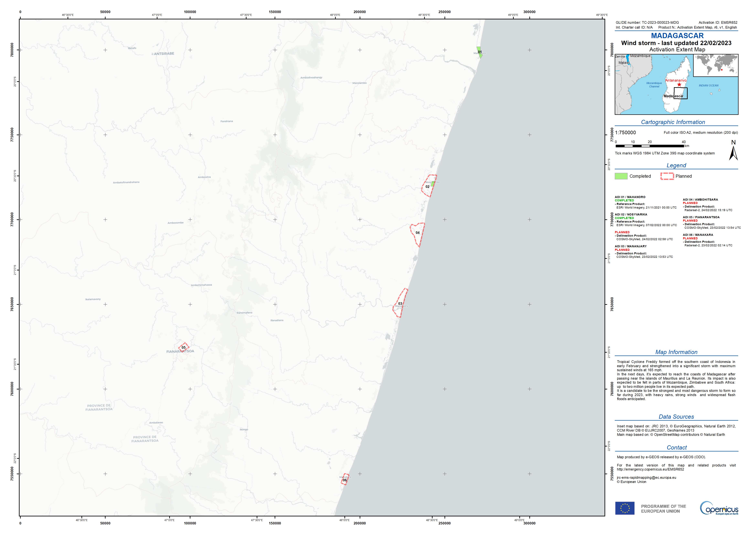Click the Legend section heading
Image resolution: width=756 pixels, height=534 pixels.
pos(676,166)
